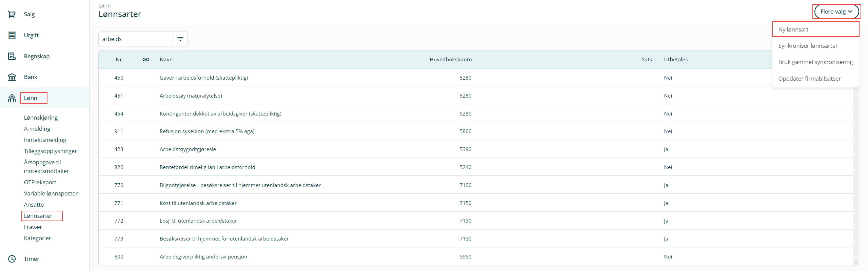Click account 5950 cell
Screen dimensions: 868x271
(466, 257)
